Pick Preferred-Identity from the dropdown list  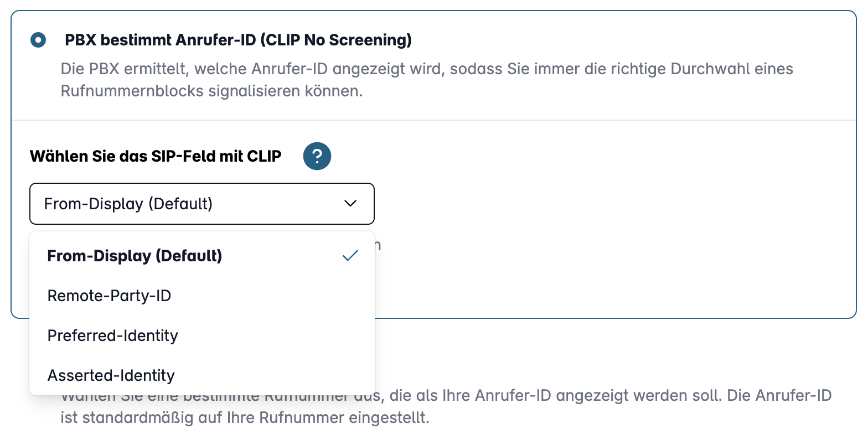coord(202,335)
